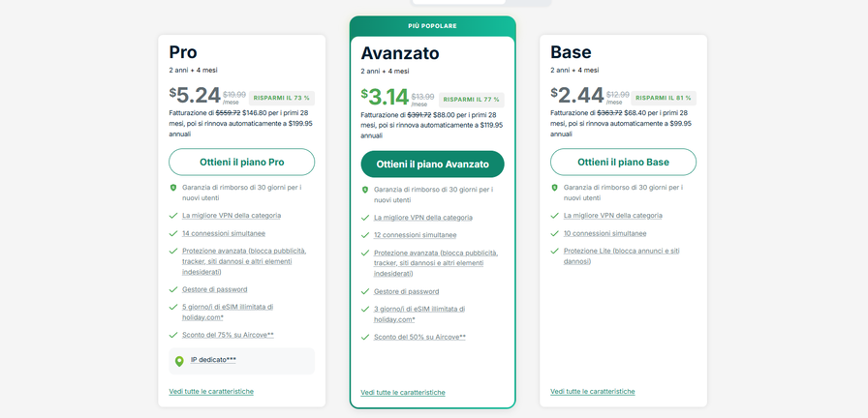Click checkmark beside Pro's 14 connessioni simultanee
This screenshot has width=868, height=418.
pos(173,233)
